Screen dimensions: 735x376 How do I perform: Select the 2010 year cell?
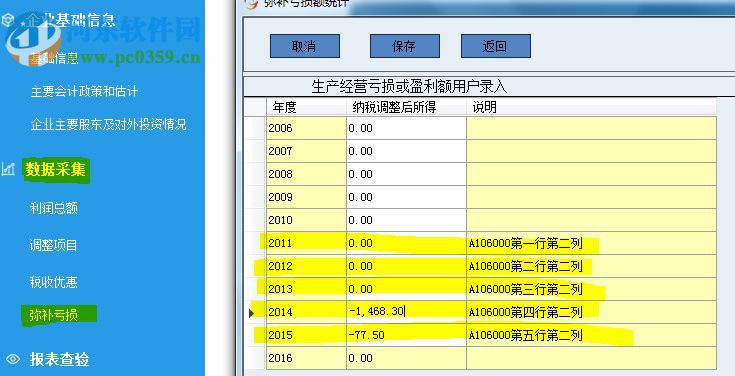pyautogui.click(x=307, y=220)
